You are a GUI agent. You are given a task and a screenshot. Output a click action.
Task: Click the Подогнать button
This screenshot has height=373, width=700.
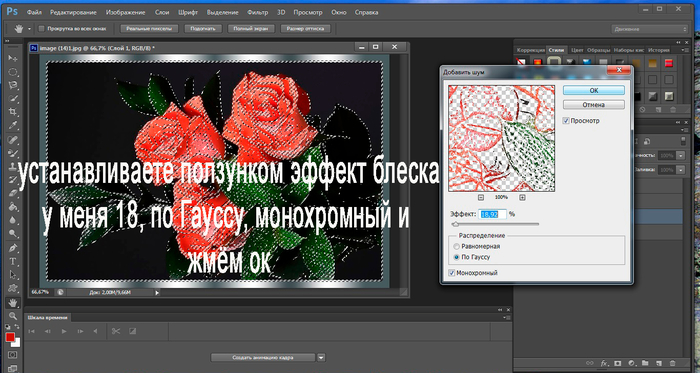coord(203,29)
